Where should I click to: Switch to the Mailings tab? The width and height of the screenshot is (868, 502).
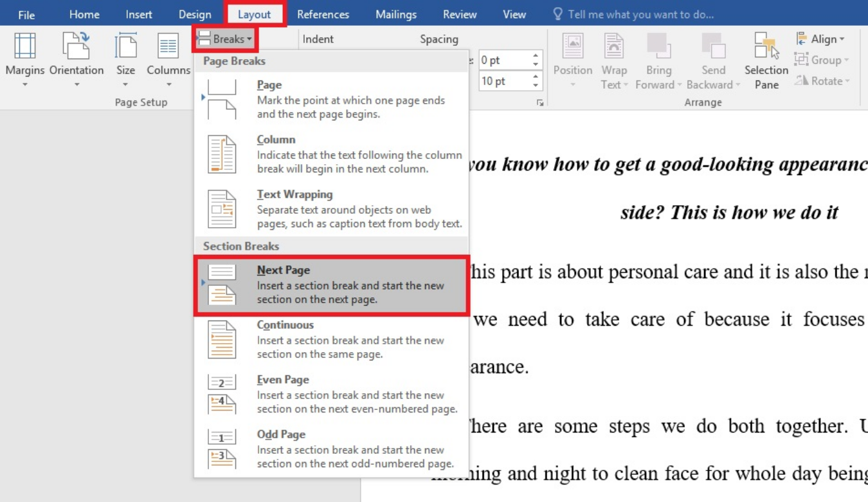pos(396,14)
